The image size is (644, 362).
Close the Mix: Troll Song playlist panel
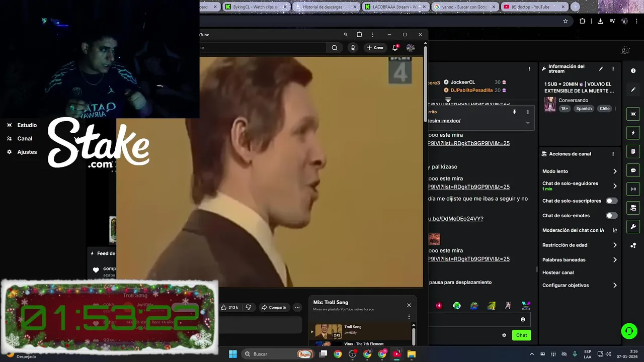click(409, 305)
